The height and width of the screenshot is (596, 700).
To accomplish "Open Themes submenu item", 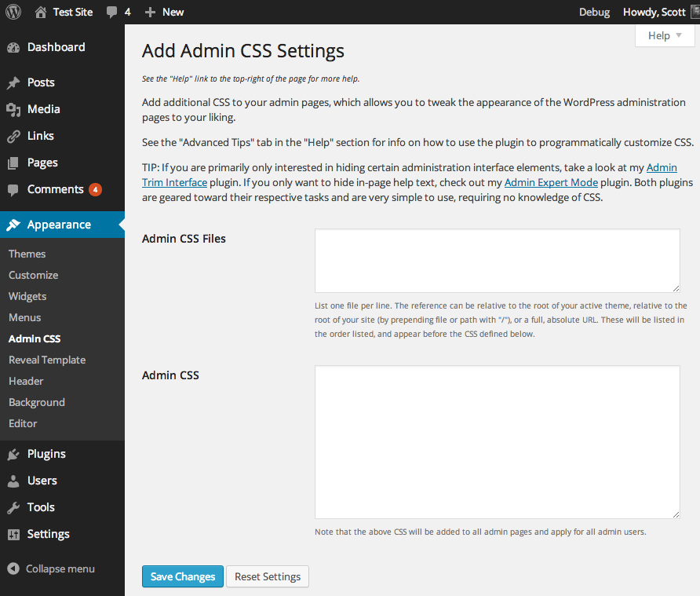I will tap(27, 254).
